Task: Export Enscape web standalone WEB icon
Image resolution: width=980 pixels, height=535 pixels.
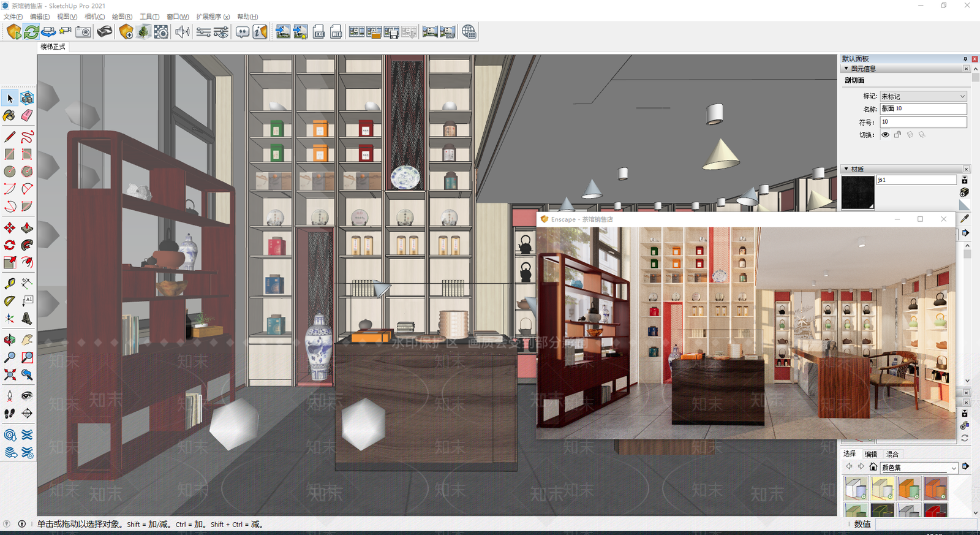Action: [336, 32]
